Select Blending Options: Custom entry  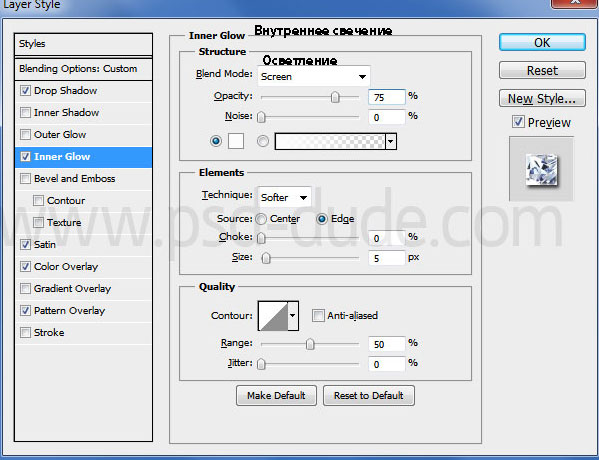[x=83, y=69]
